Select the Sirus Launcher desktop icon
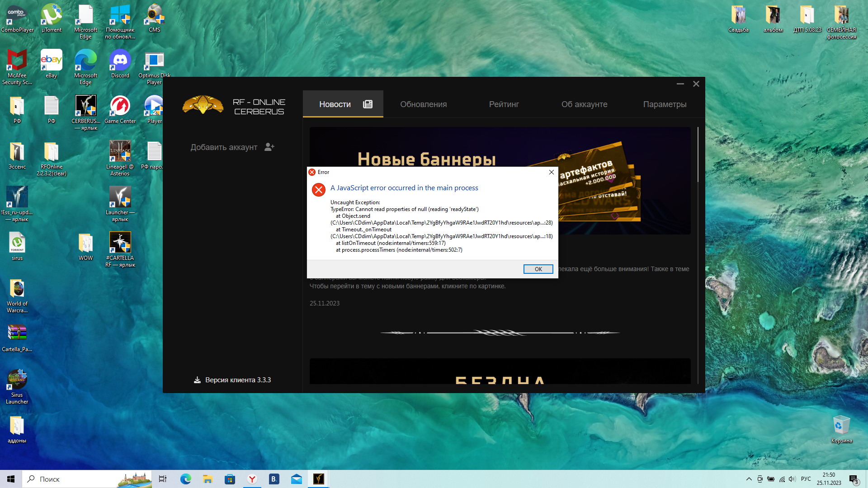This screenshot has width=868, height=488. (x=17, y=387)
